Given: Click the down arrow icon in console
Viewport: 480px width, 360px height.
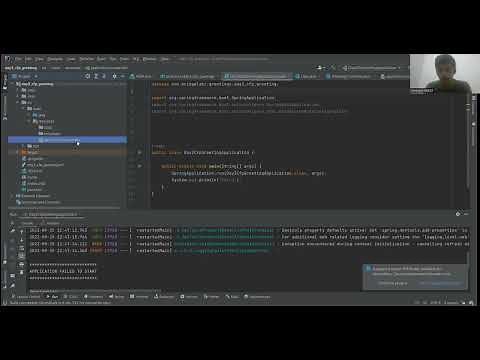Looking at the screenshot, I should 22,240.
